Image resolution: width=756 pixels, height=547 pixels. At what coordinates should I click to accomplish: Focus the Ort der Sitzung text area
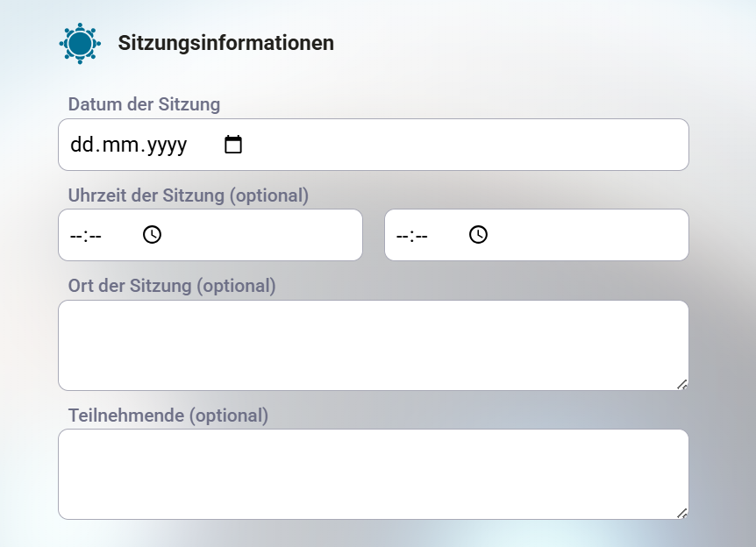[373, 345]
